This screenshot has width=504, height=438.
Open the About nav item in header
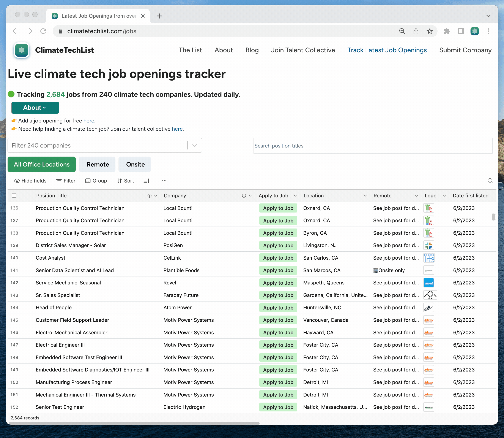[x=224, y=50]
